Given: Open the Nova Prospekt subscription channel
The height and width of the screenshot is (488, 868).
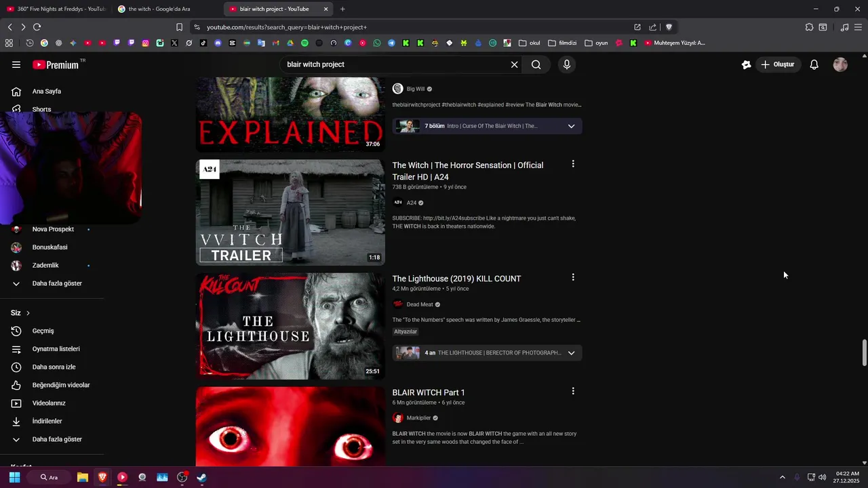Looking at the screenshot, I should (x=53, y=229).
